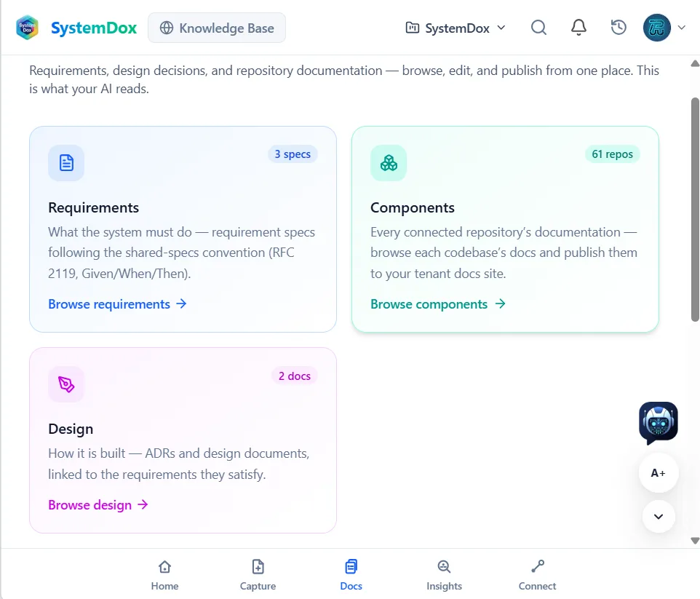Expand the SystemDox project dropdown
The height and width of the screenshot is (599, 700).
pos(456,28)
